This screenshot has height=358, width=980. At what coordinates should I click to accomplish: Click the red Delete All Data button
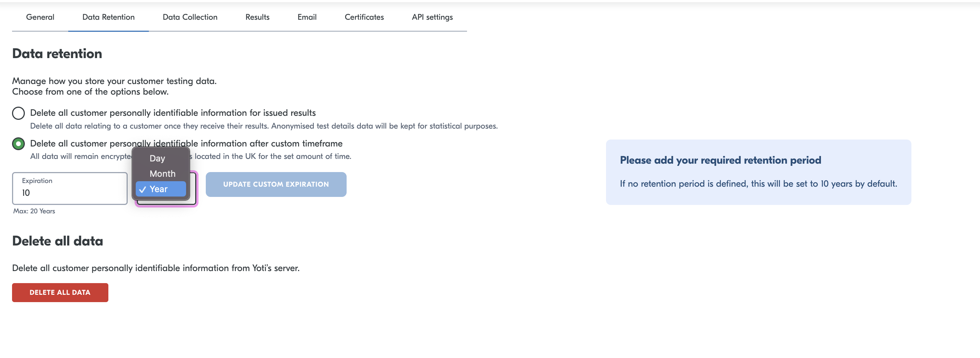[x=60, y=293]
